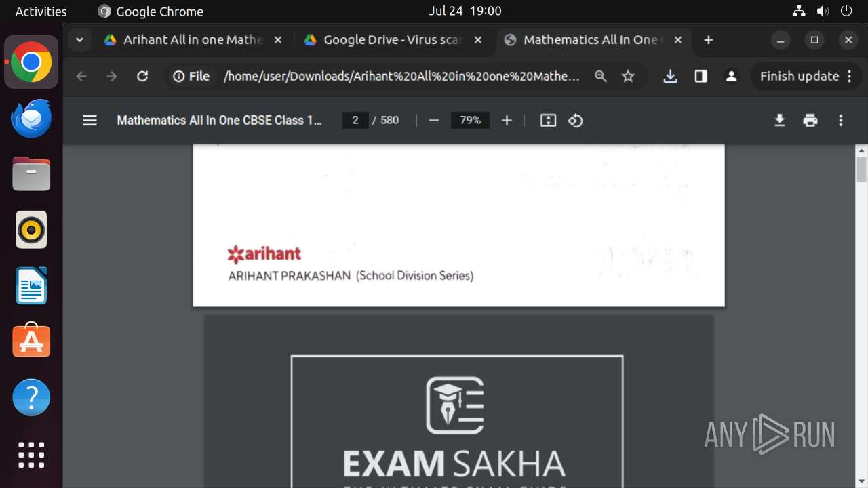Viewport: 868px width, 488px height.
Task: Close the Google Drive Virus scan tab
Action: (x=477, y=40)
